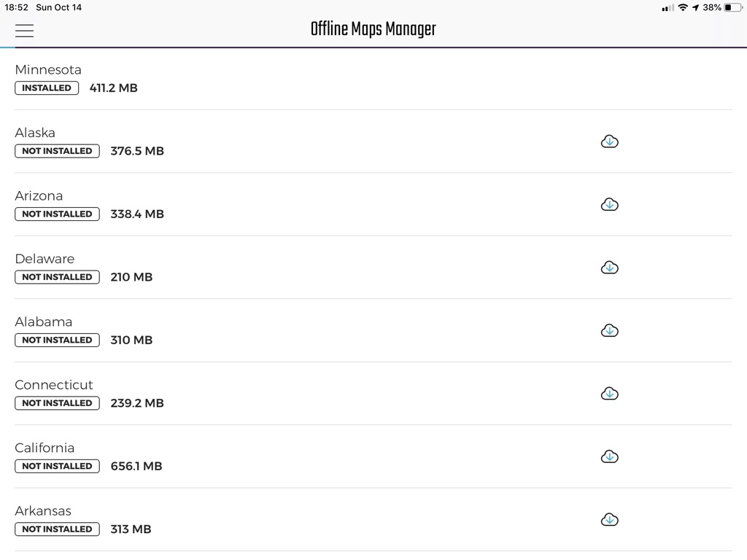The width and height of the screenshot is (747, 560).
Task: Tap the Delaware cloud download icon
Action: 609,268
